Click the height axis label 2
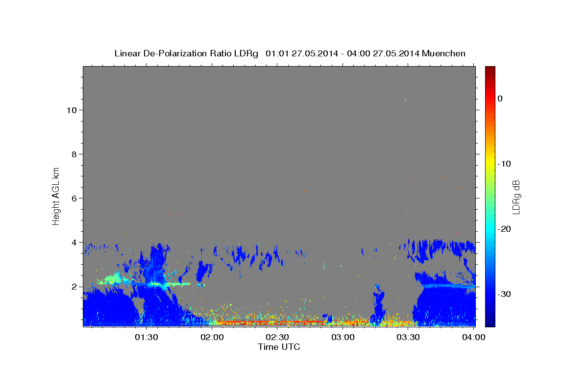588x392 pixels. click(73, 286)
